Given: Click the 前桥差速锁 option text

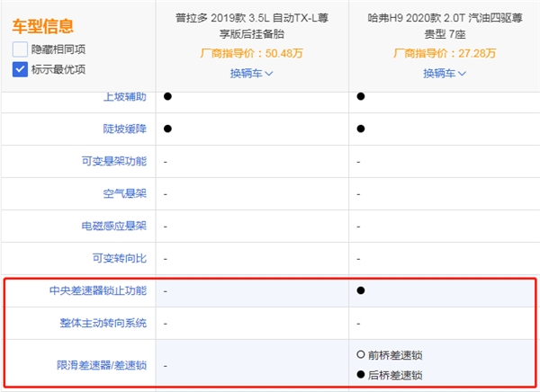Looking at the screenshot, I should coord(395,355).
